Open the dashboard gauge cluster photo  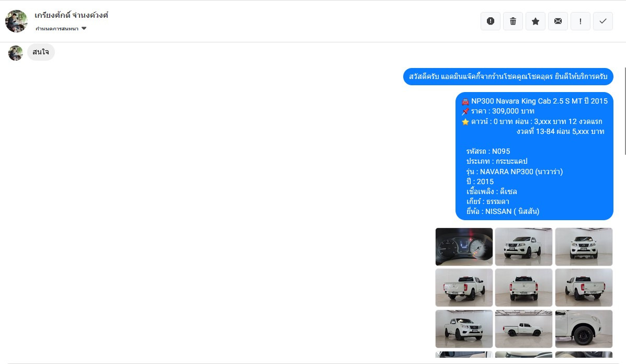click(x=464, y=247)
